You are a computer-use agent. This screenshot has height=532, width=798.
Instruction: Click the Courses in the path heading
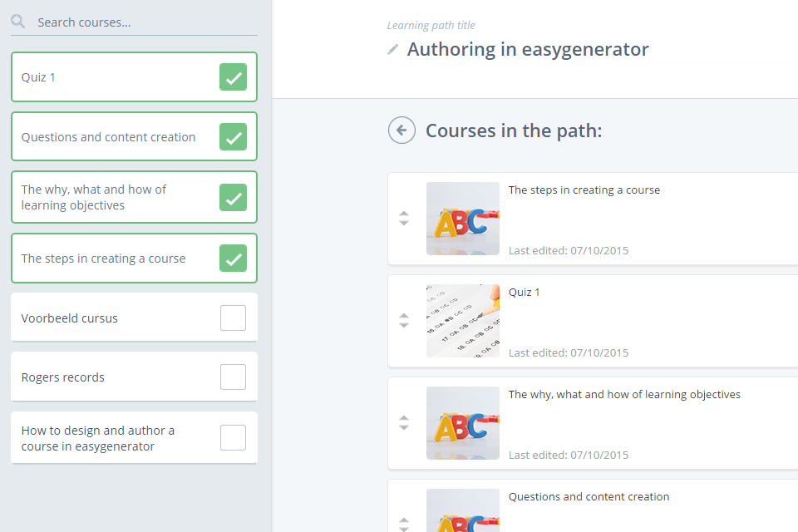[514, 131]
